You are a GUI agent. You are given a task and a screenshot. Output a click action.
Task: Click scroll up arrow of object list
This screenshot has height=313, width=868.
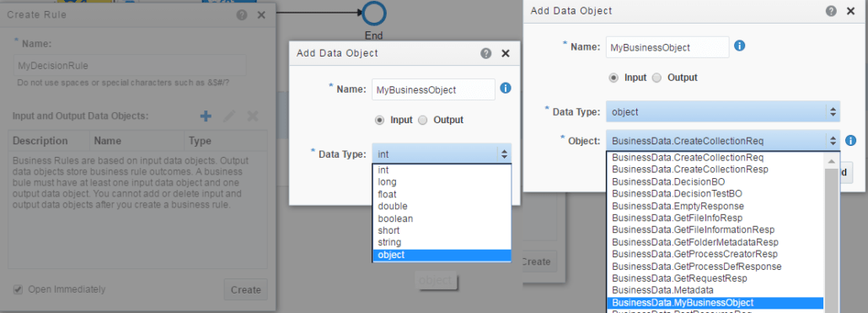832,162
